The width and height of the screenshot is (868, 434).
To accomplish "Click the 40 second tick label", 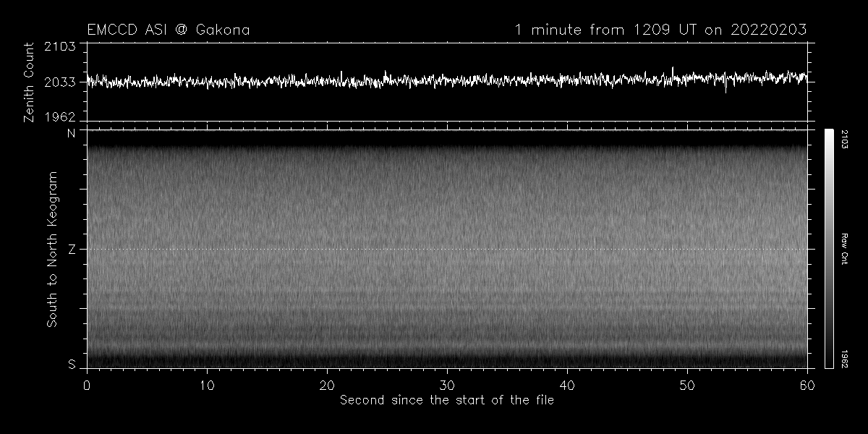I will pyautogui.click(x=567, y=384).
